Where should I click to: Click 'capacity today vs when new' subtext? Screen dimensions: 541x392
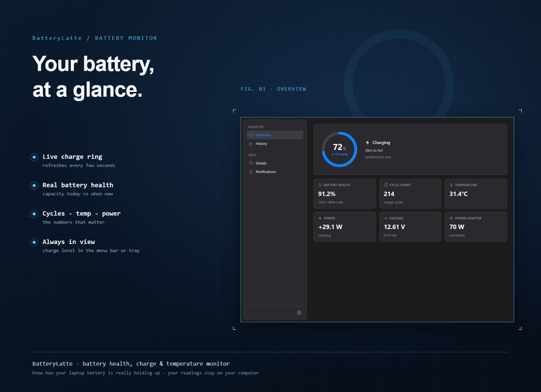(x=78, y=194)
